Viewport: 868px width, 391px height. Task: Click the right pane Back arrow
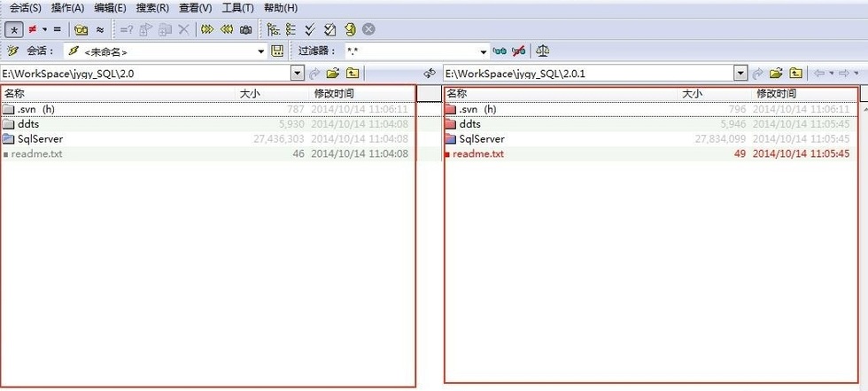pyautogui.click(x=819, y=73)
